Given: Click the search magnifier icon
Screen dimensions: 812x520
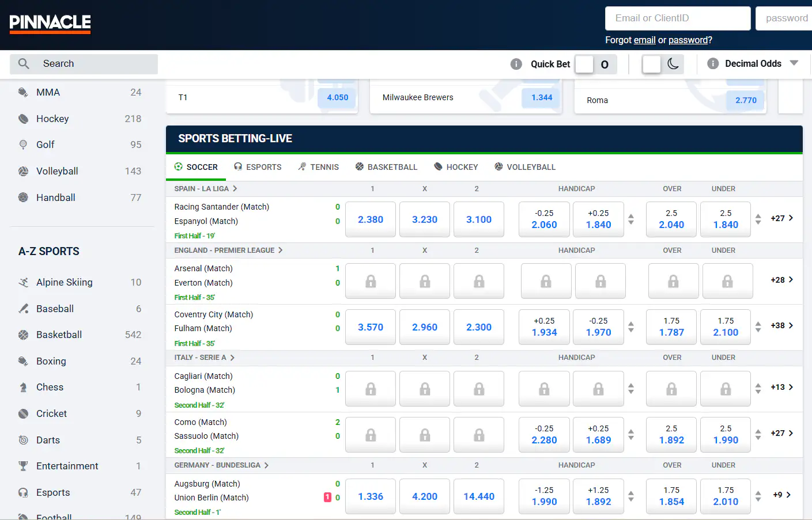Looking at the screenshot, I should pos(24,63).
